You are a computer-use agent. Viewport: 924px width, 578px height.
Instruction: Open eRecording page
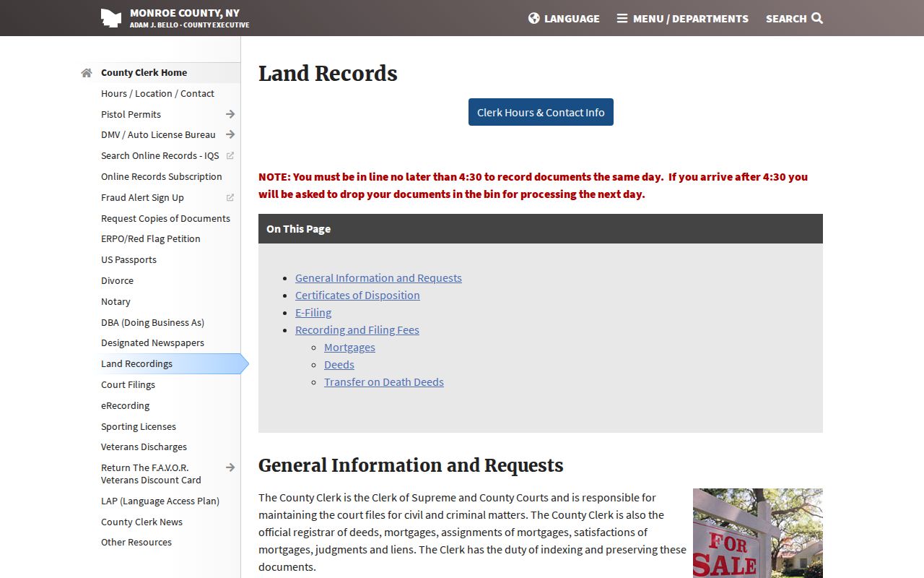126,405
